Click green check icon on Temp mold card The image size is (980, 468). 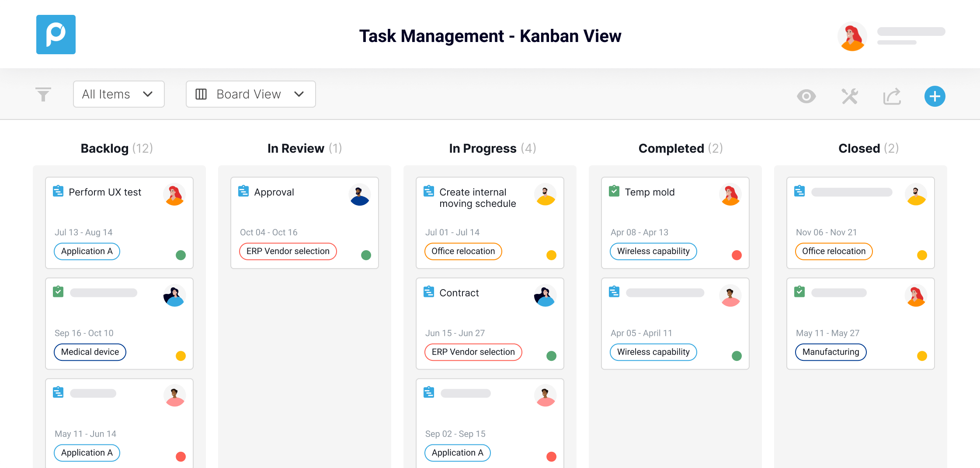pos(614,191)
